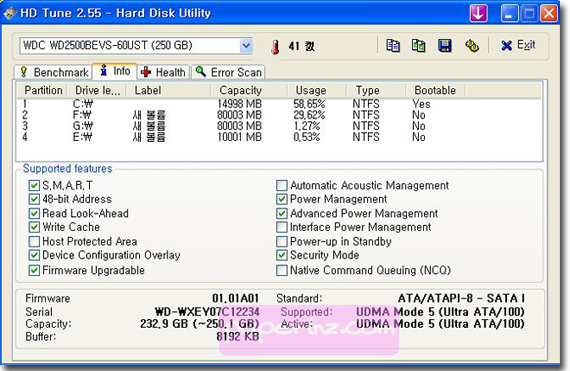Click the copy to clipboard icon
570x371 pixels.
pyautogui.click(x=393, y=46)
